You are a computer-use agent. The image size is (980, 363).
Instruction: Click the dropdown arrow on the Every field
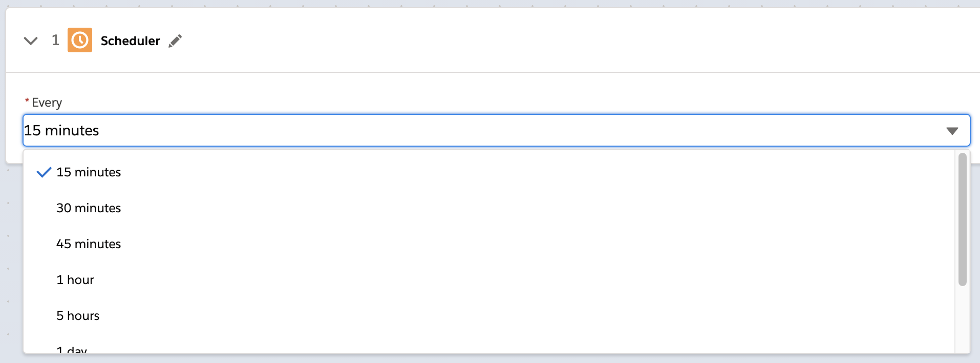[952, 130]
